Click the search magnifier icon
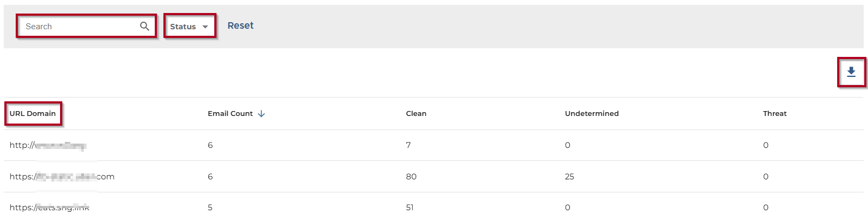Viewport: 868px width, 220px height. [144, 26]
